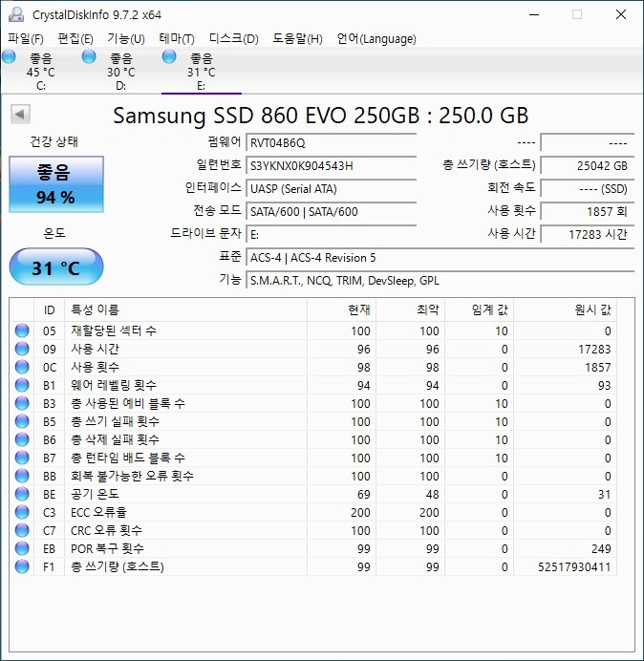The image size is (644, 661).
Task: Select the D: drive tab at 30 °C
Action: click(120, 72)
